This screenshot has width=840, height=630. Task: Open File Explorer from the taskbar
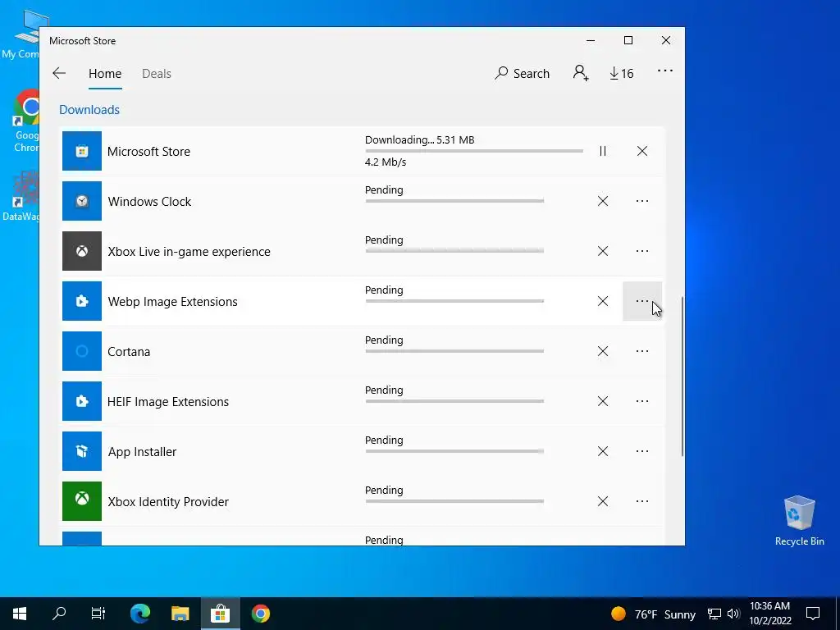[x=180, y=614]
